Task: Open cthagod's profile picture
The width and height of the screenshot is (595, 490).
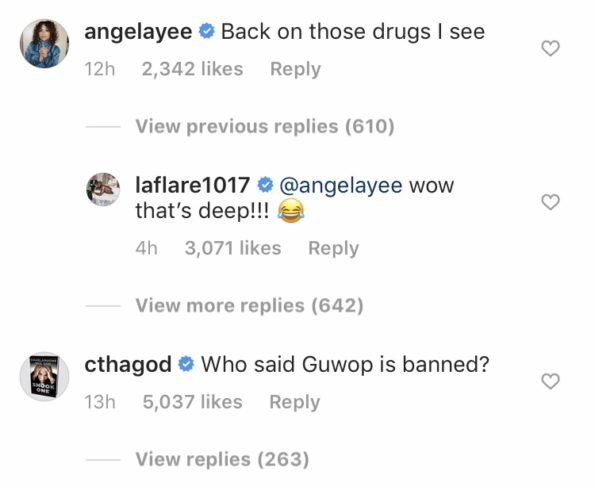Action: click(x=44, y=376)
